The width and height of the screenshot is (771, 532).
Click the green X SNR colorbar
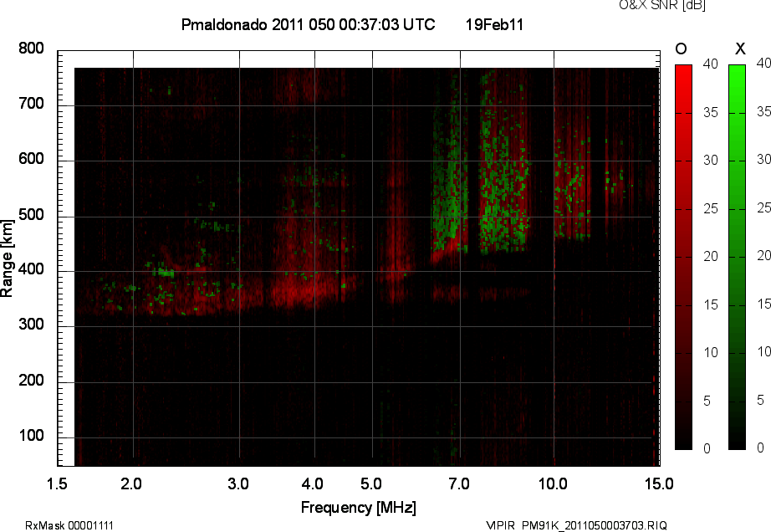[737, 257]
